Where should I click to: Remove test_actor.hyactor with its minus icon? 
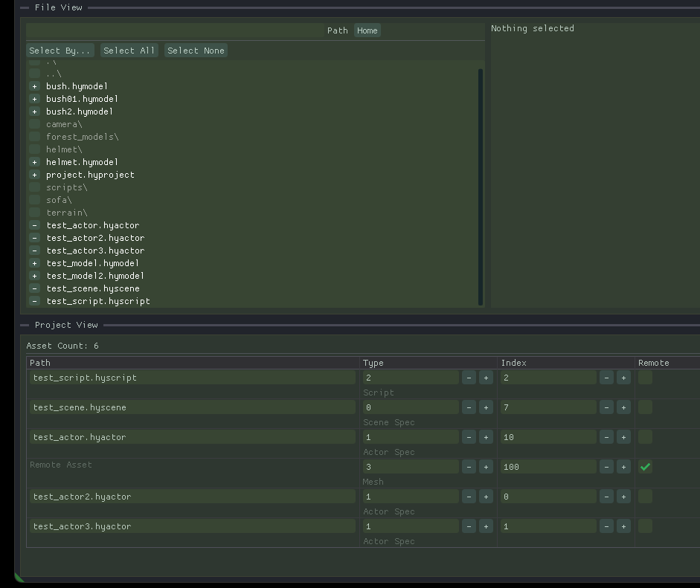click(x=34, y=225)
